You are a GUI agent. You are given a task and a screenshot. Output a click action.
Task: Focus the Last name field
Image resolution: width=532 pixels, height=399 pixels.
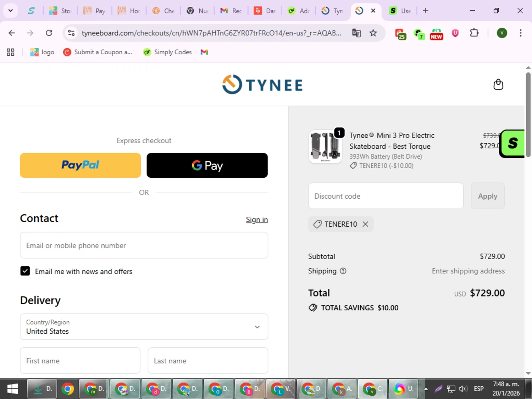208,361
